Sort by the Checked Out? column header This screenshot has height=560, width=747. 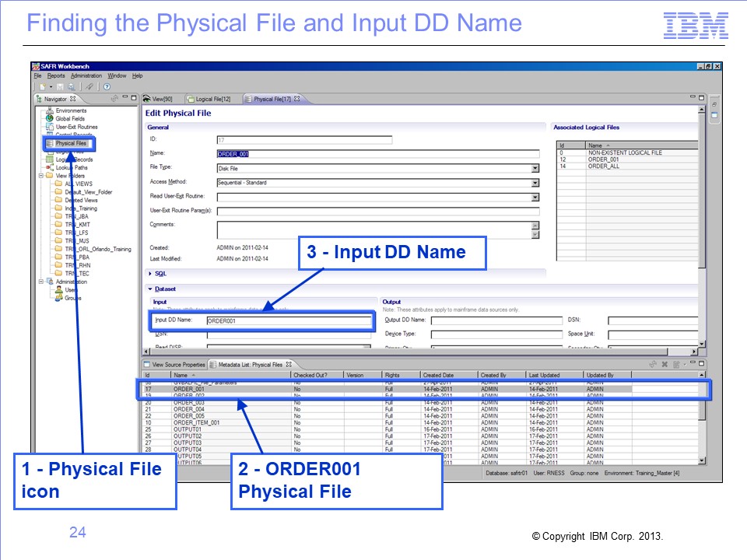coord(317,375)
